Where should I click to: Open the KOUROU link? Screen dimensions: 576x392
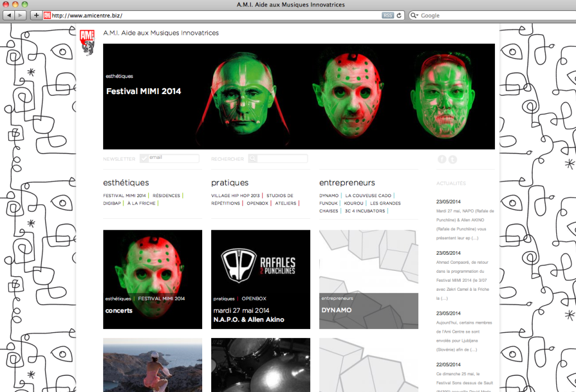pos(353,203)
